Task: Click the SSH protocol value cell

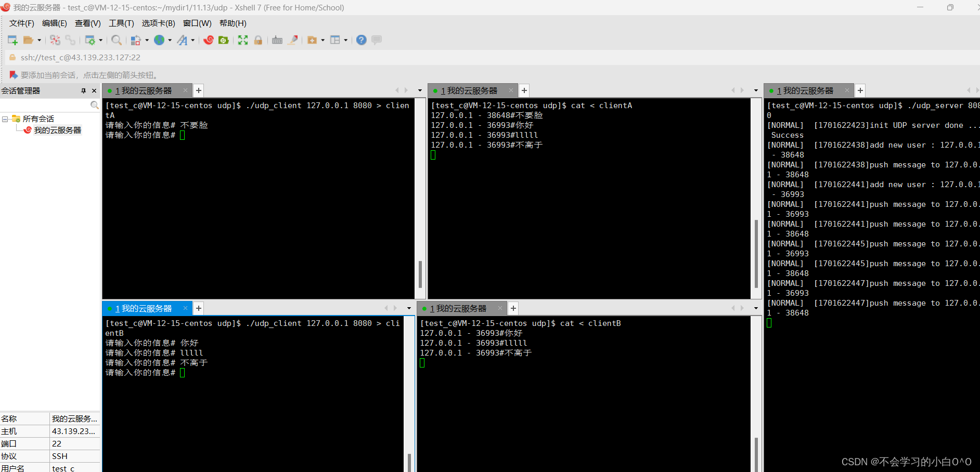Action: [x=74, y=456]
